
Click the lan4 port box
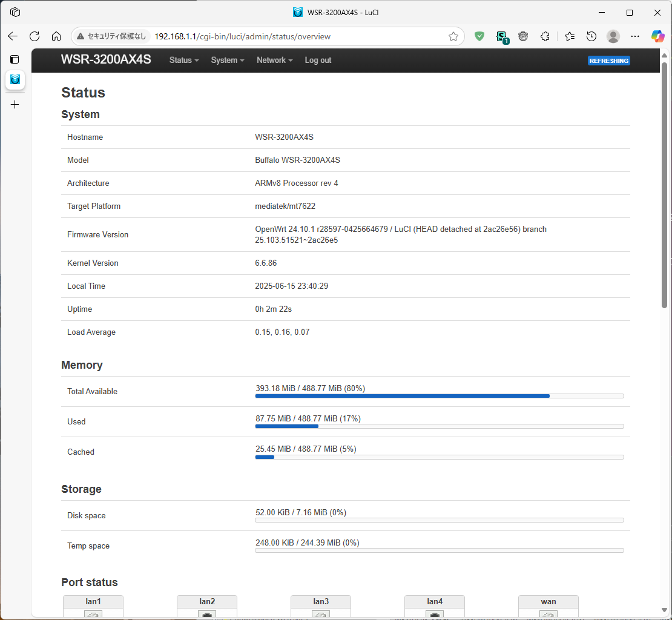point(435,606)
